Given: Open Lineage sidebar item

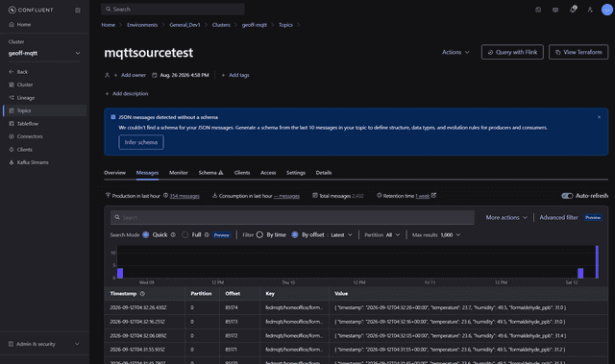Looking at the screenshot, I should 22,98.
